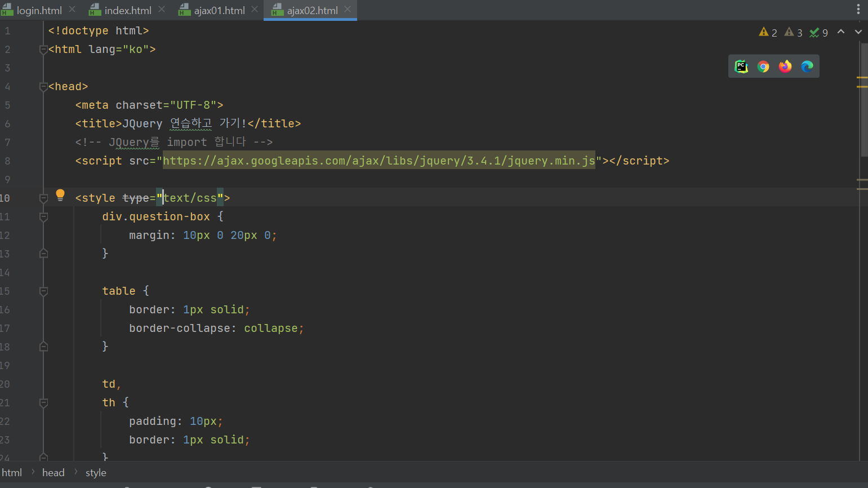This screenshot has width=868, height=488.
Task: Click the table selector on line 15
Action: tap(119, 291)
